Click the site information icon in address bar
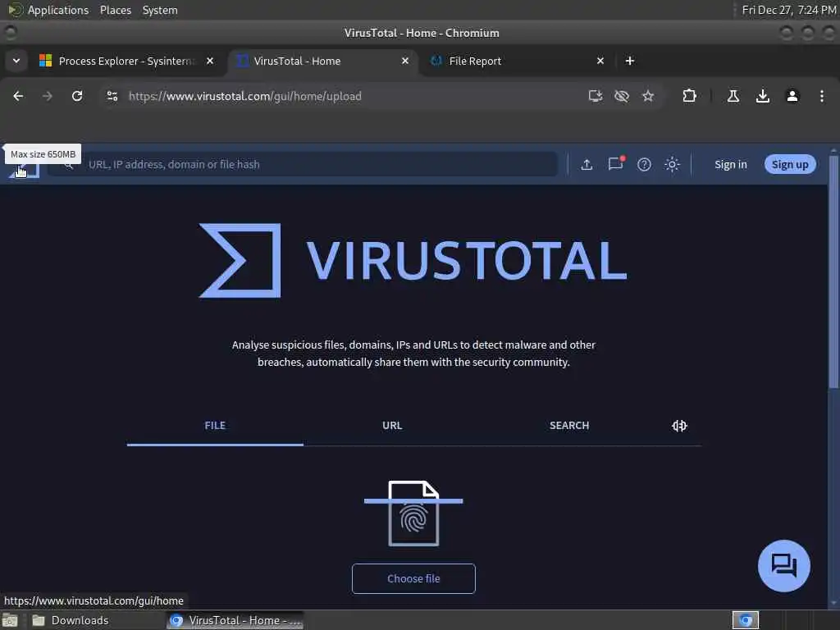This screenshot has width=840, height=630. click(x=112, y=96)
